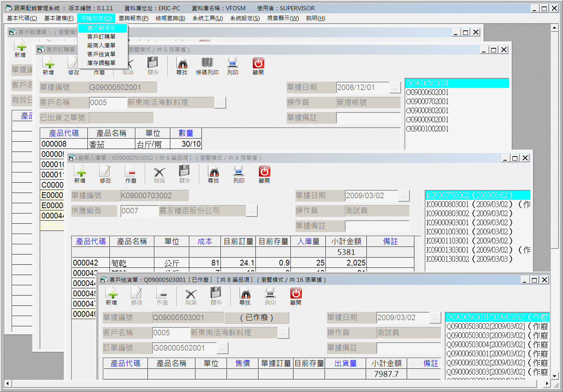563x392 pixels.
Task: Open 系統設定 menu
Action: click(x=245, y=18)
